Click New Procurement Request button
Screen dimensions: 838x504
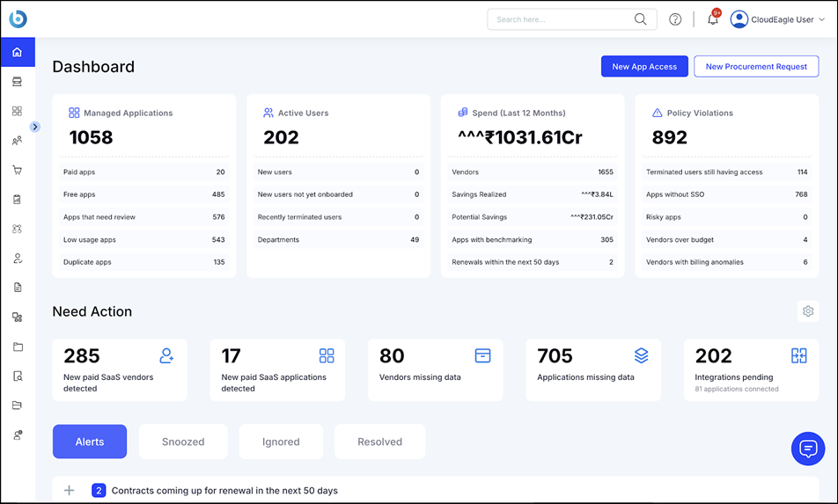[x=756, y=67]
